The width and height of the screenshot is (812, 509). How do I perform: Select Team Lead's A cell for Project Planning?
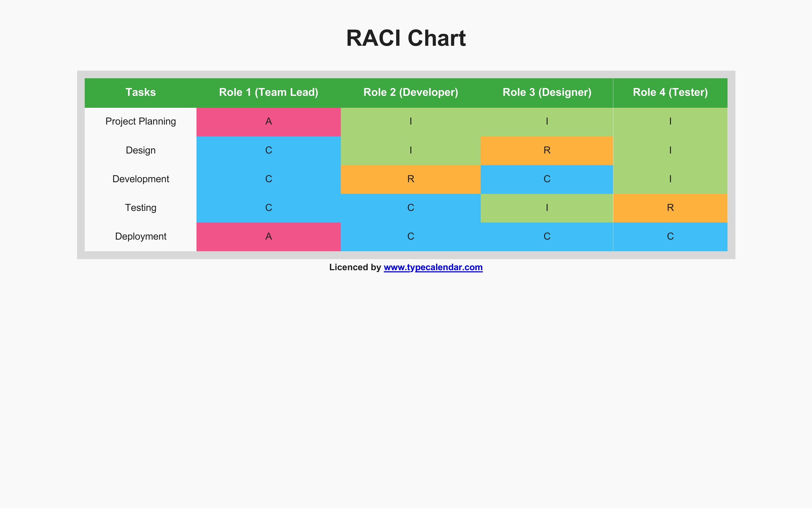click(269, 122)
